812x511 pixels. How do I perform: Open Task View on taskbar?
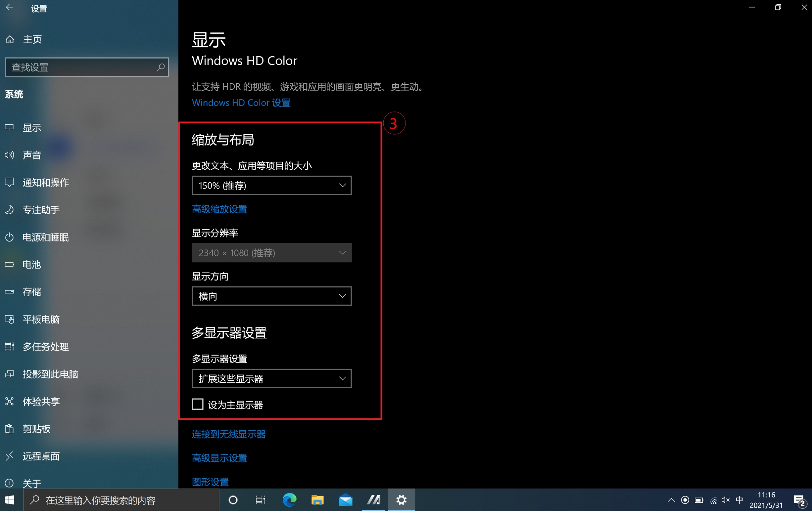tap(260, 500)
